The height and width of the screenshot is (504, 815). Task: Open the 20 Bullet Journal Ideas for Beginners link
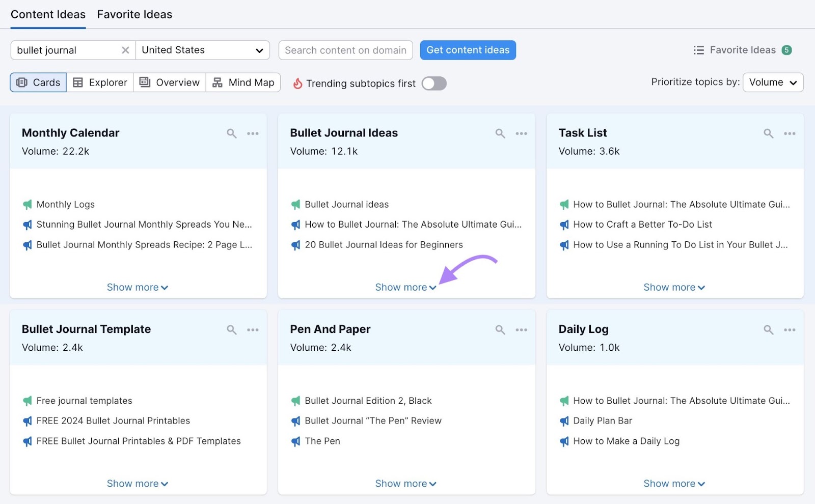click(x=384, y=245)
